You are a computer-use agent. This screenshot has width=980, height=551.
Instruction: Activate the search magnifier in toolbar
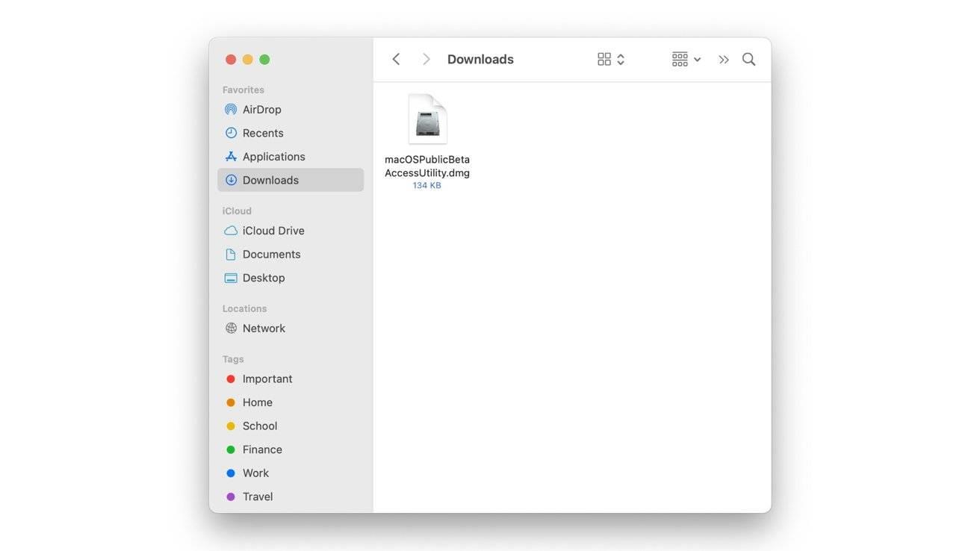[748, 58]
